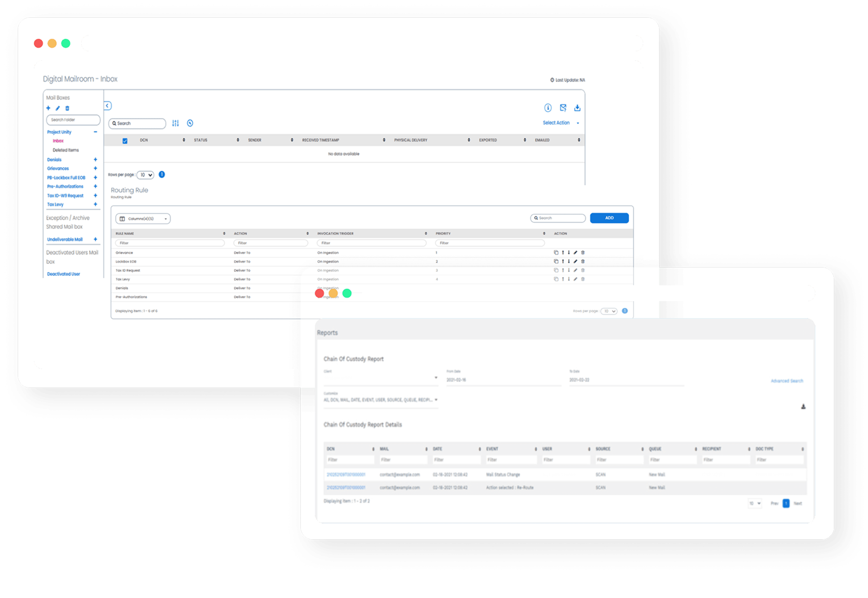Edit the Grievance routing rule

pyautogui.click(x=576, y=253)
